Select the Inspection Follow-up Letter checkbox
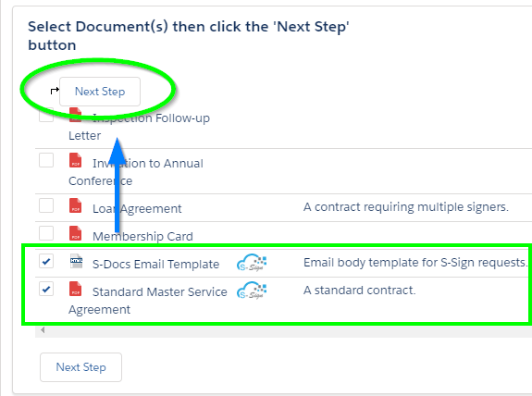 tap(46, 115)
